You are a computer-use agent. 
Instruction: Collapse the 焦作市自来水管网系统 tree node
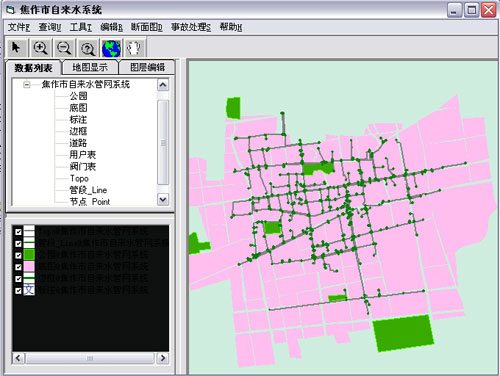coord(27,85)
